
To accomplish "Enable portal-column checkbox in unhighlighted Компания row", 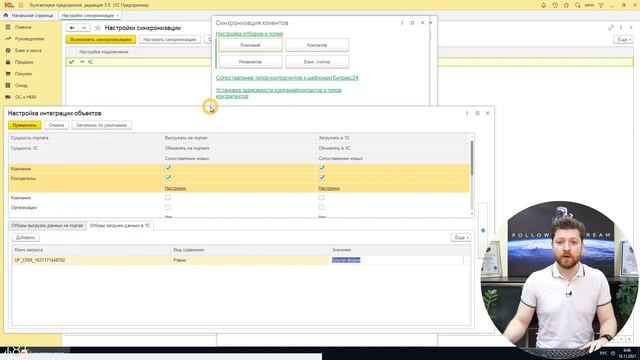I will point(168,198).
